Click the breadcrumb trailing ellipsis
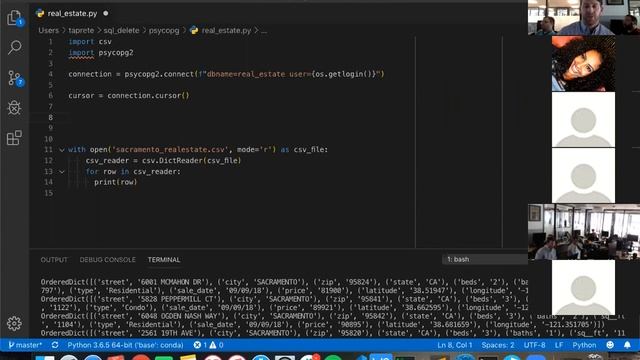This screenshot has width=640, height=360. [264, 30]
